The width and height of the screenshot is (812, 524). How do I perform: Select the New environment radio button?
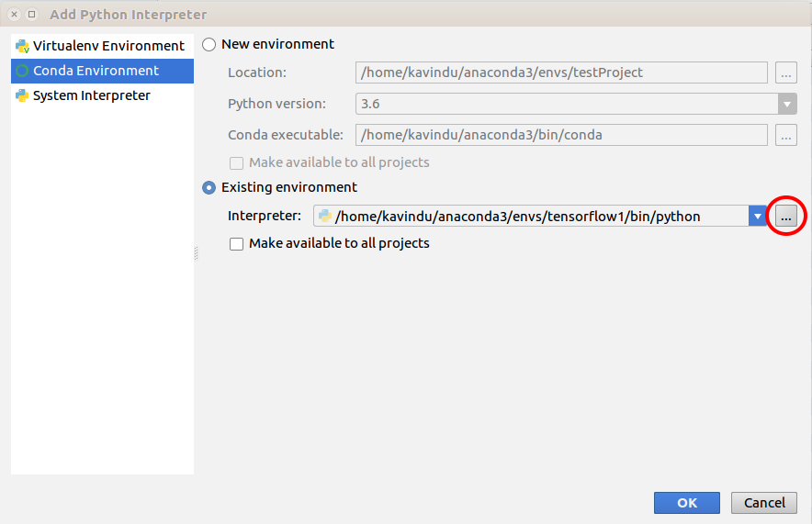pyautogui.click(x=209, y=44)
